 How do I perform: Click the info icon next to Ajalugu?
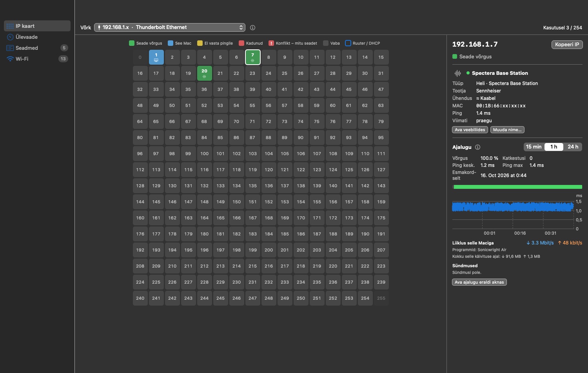click(477, 147)
